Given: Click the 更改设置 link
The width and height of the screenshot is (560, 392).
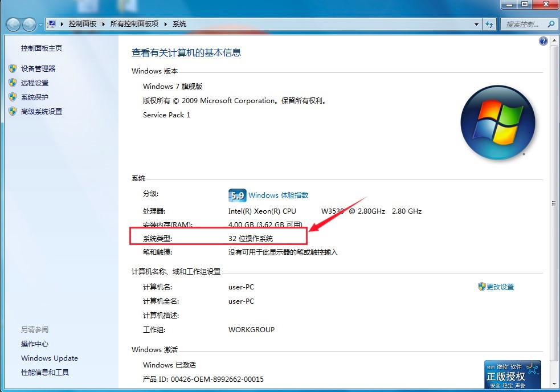Looking at the screenshot, I should pos(500,287).
